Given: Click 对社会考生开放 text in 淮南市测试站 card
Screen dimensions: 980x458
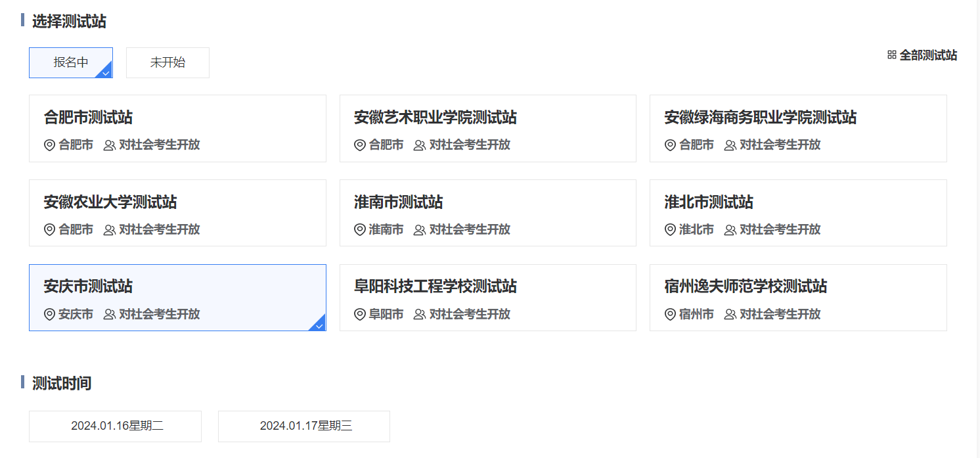Looking at the screenshot, I should [470, 230].
